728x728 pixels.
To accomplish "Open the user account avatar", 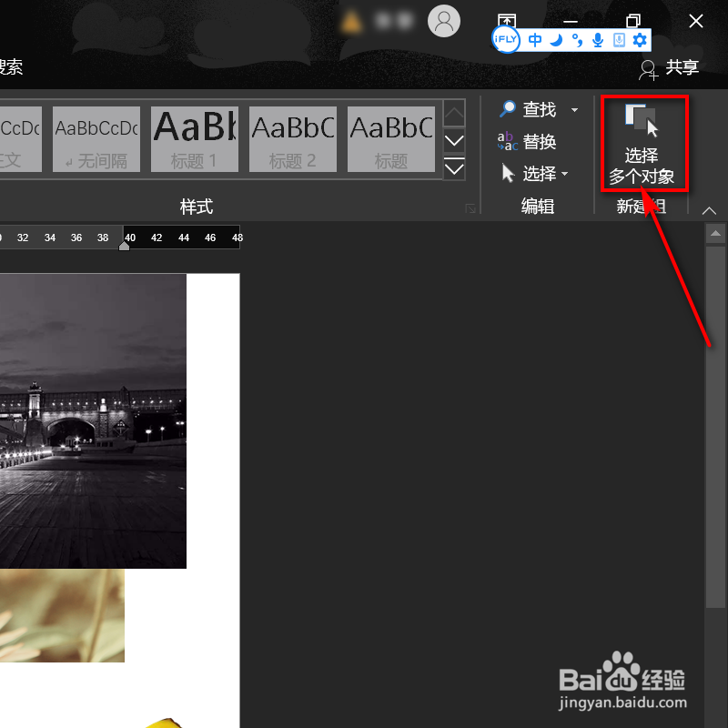I will 444,21.
